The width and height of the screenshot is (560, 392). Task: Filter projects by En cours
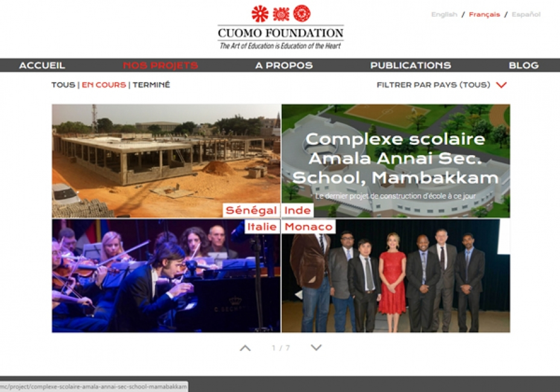coord(104,85)
